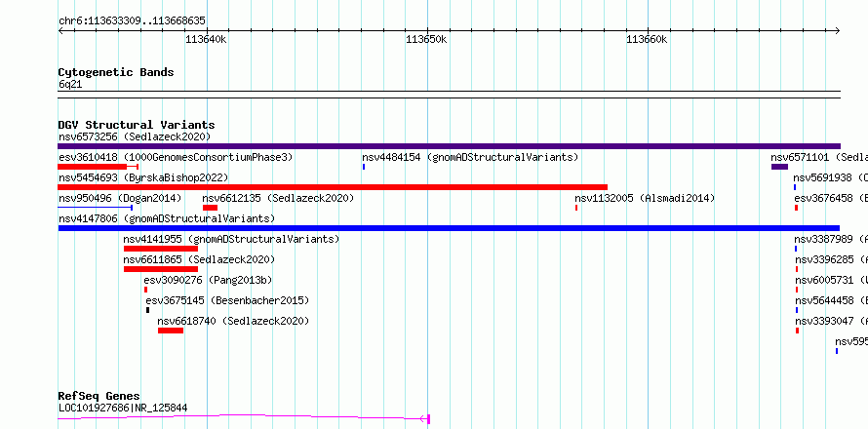
Task: Open nsv1132005 Alsmadi2014 variant label
Action: 645,198
